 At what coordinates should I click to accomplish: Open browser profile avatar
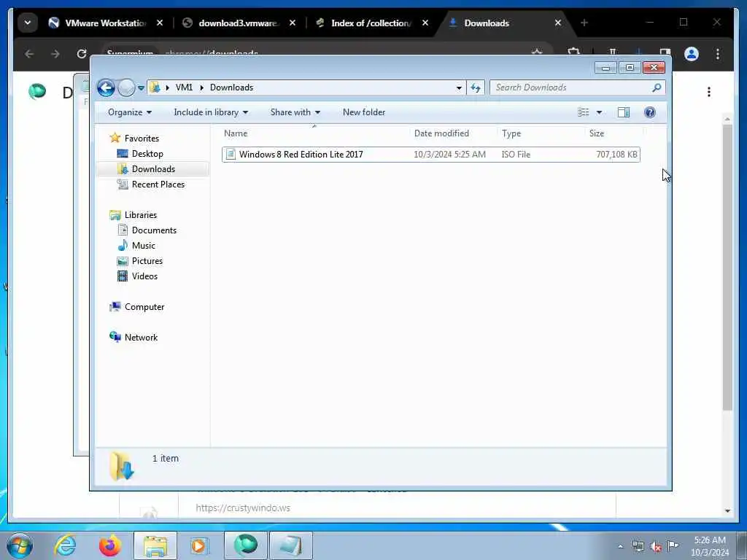pos(692,54)
